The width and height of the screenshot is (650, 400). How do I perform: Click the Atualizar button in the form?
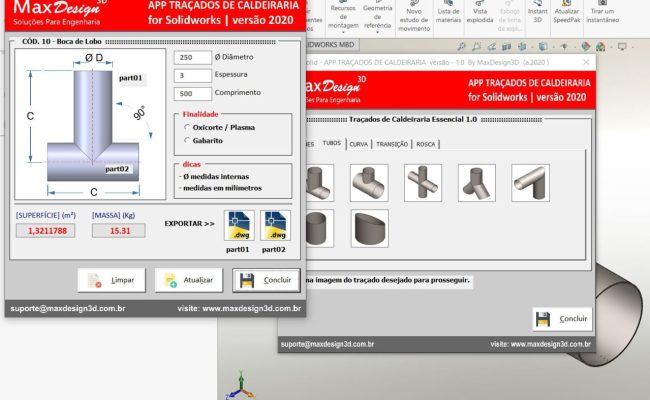[x=187, y=280]
